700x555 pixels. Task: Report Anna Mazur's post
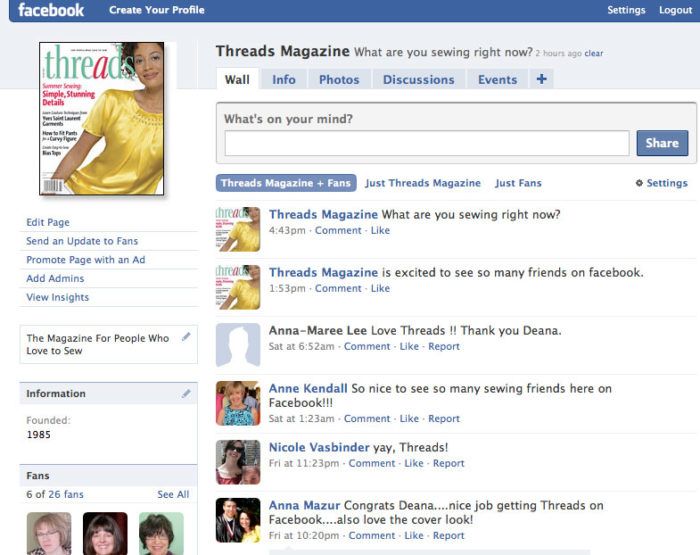click(x=449, y=536)
